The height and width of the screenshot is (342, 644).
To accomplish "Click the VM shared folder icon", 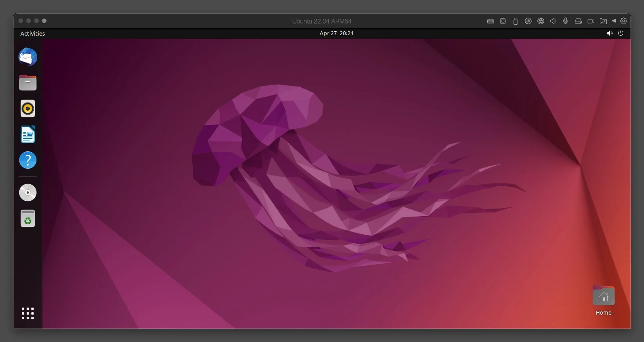I will (603, 21).
